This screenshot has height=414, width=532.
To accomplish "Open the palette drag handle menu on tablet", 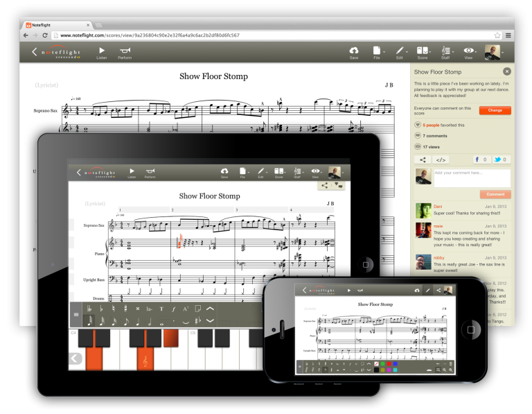I will pos(76,315).
